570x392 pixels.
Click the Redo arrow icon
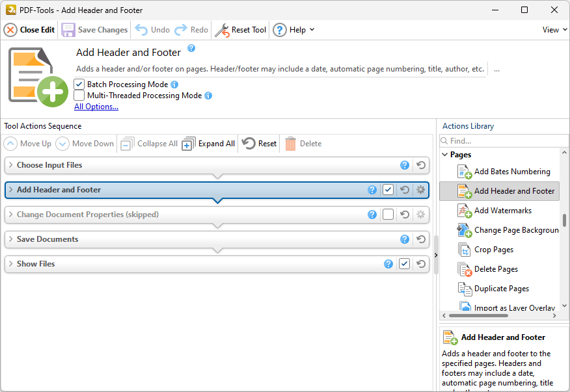point(181,30)
